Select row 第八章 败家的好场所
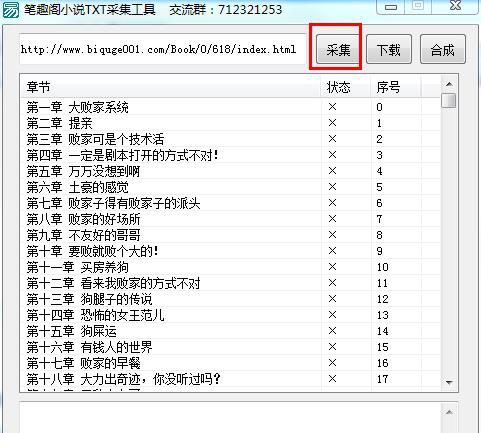The height and width of the screenshot is (433, 481). [231, 219]
